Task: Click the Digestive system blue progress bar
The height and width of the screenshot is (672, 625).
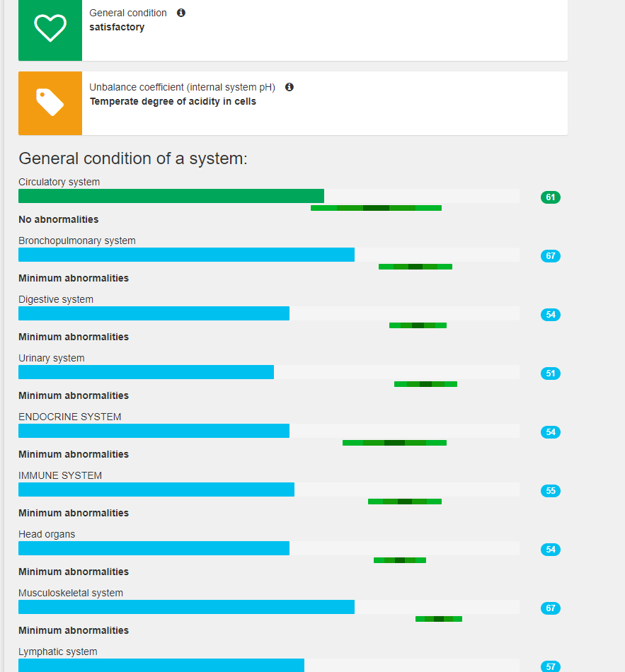Action: (154, 313)
